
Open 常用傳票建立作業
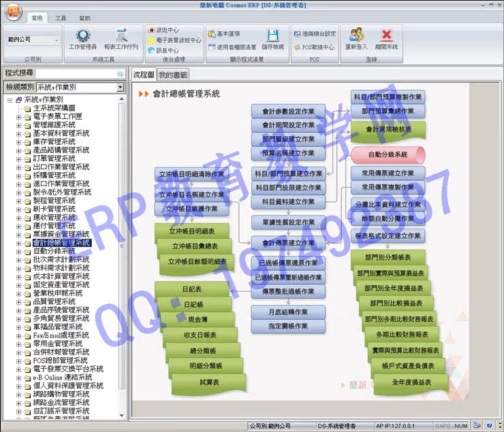pos(388,173)
